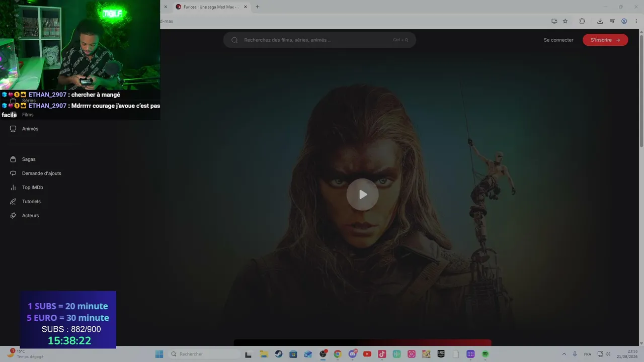Open Microsoft Store from the taskbar
Image resolution: width=644 pixels, height=362 pixels.
tap(293, 354)
